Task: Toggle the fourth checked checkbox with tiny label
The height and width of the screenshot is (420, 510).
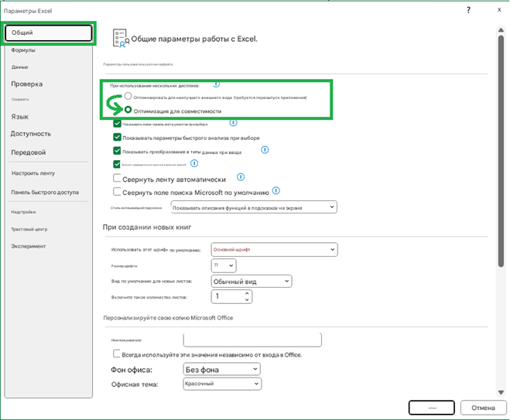Action: pos(117,164)
